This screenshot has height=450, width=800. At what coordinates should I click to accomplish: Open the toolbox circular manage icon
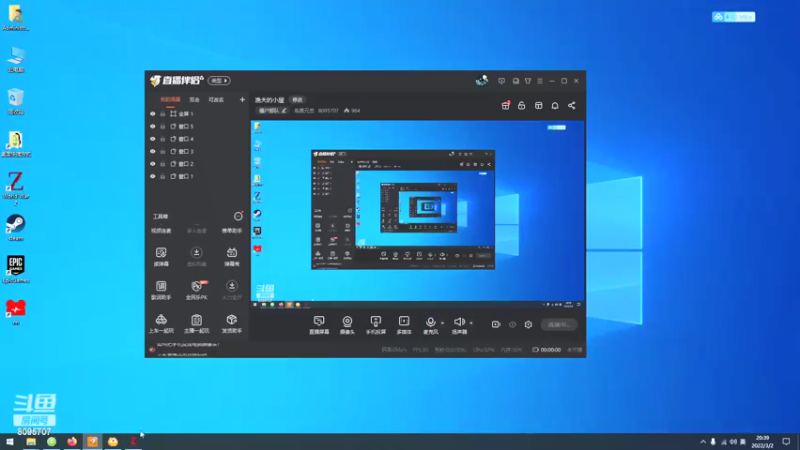click(x=238, y=216)
